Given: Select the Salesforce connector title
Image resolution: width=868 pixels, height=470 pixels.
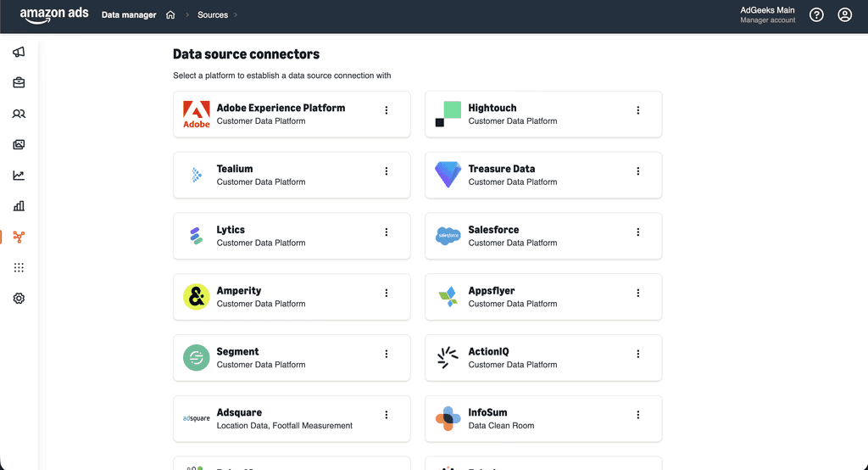Looking at the screenshot, I should [x=493, y=230].
